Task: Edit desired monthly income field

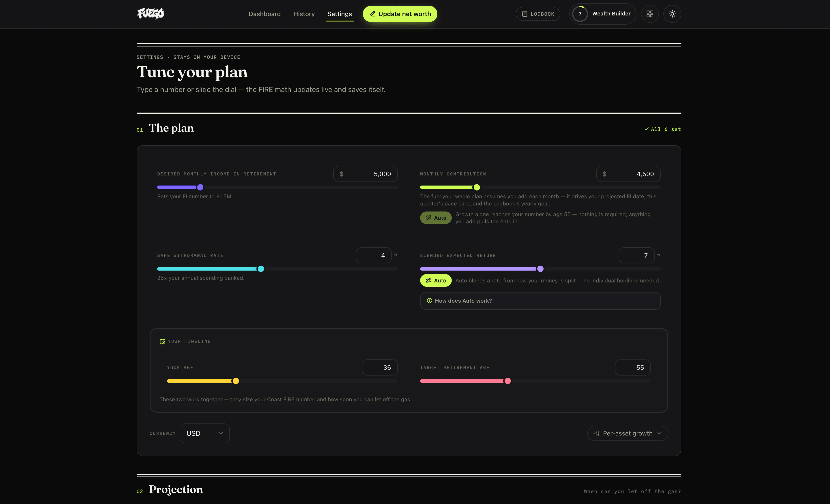Action: click(365, 174)
